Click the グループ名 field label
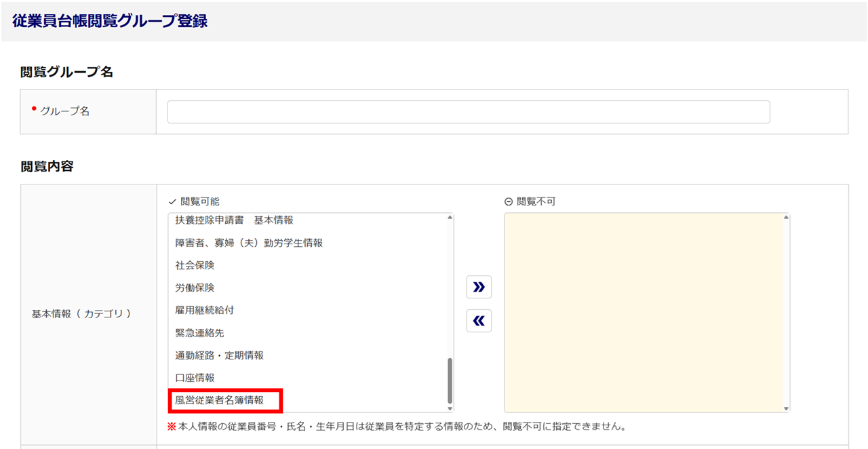Viewport: 868px width, 449px height. [64, 111]
